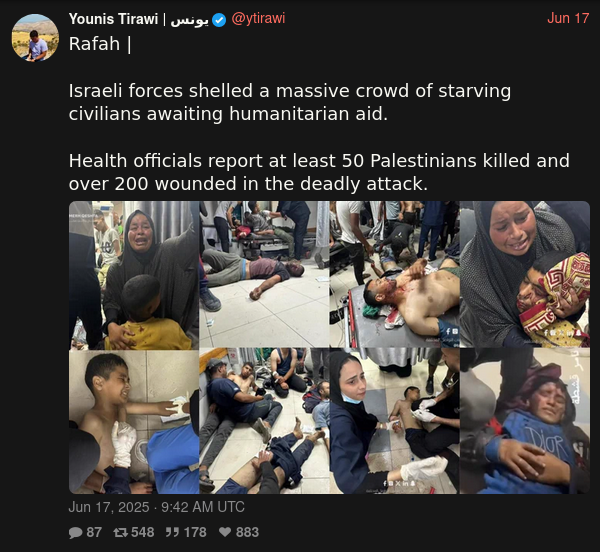Open the photo of woman in black with child in yellow
Image resolution: width=600 pixels, height=552 pixels.
coord(134,275)
